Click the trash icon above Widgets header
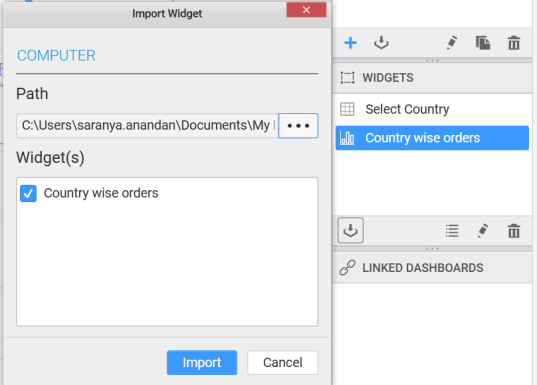This screenshot has height=385, width=537. click(514, 43)
